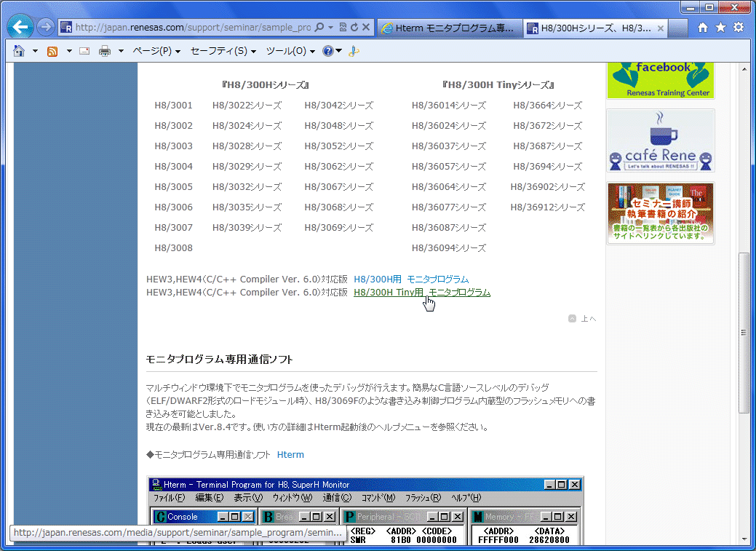Image resolution: width=756 pixels, height=551 pixels.
Task: Toggle Compatibility View in address bar
Action: tap(343, 28)
